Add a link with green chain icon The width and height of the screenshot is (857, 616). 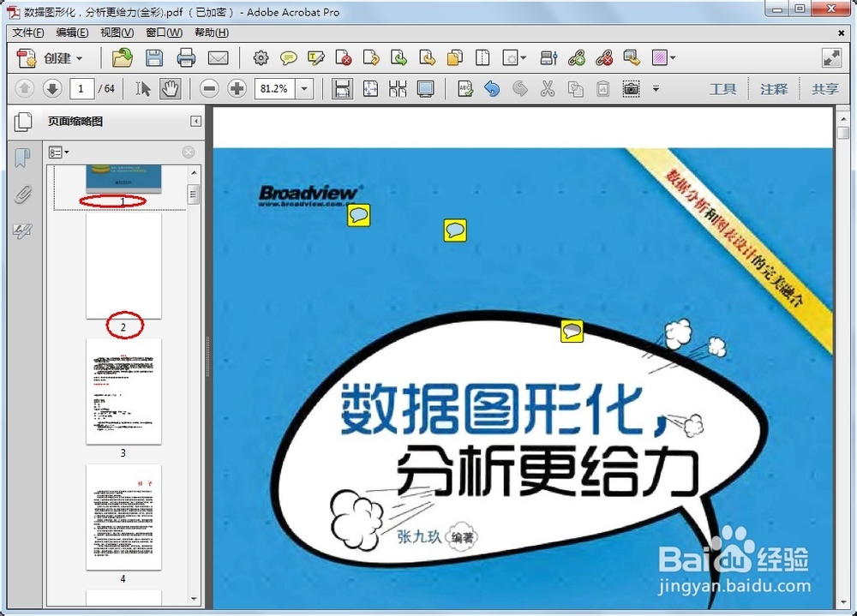(x=576, y=58)
